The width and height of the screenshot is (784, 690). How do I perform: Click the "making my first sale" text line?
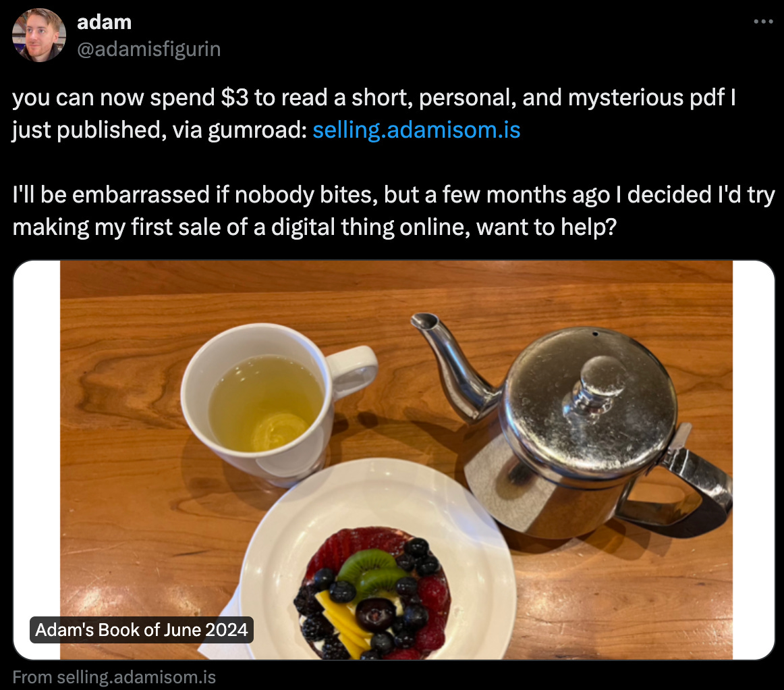click(314, 227)
